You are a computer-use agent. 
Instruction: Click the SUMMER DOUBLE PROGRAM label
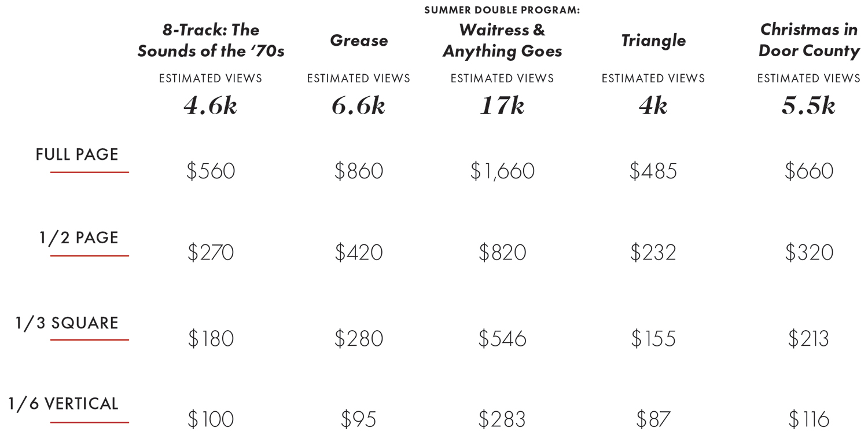pos(502,10)
